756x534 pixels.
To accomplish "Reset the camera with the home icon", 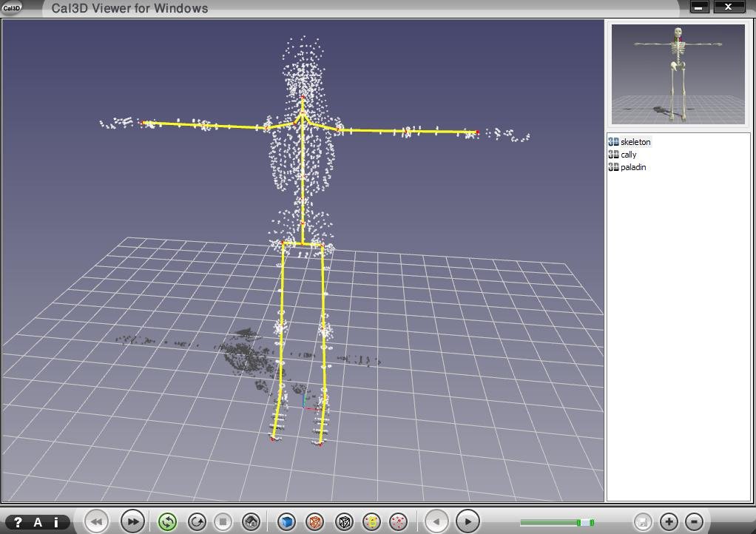I will tap(251, 521).
